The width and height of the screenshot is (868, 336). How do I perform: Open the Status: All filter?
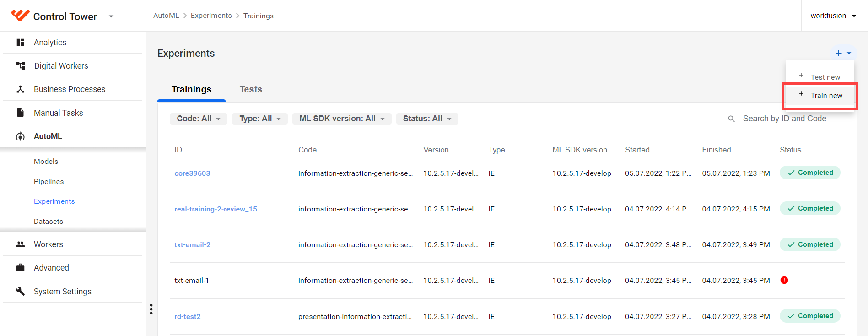point(427,119)
